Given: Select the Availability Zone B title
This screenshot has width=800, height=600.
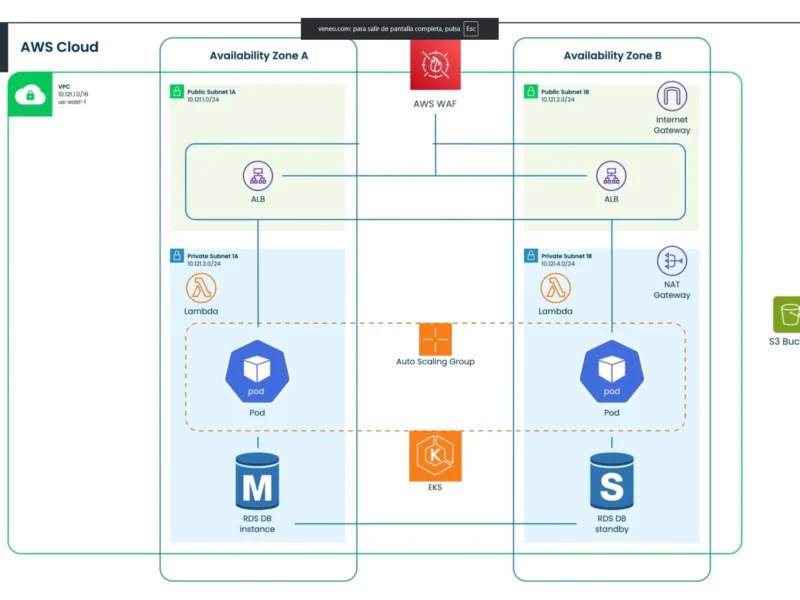Looking at the screenshot, I should click(x=610, y=56).
